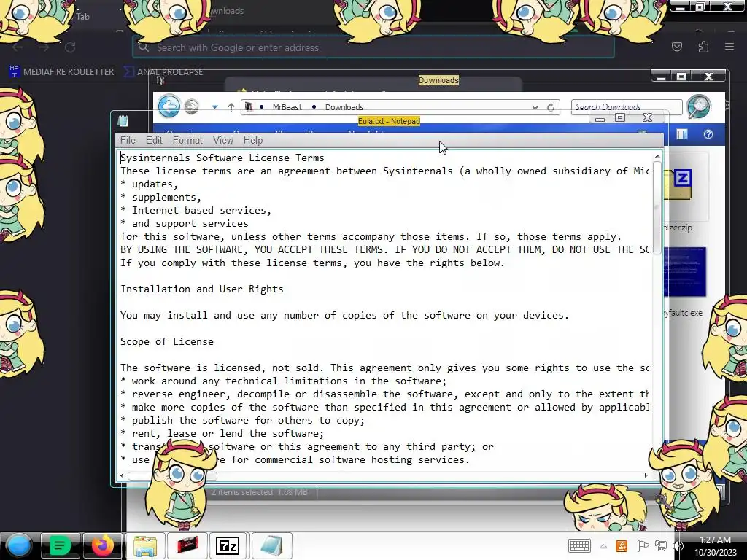Viewport: 747px width, 560px height.
Task: Click the explorer help question mark icon
Action: (708, 134)
